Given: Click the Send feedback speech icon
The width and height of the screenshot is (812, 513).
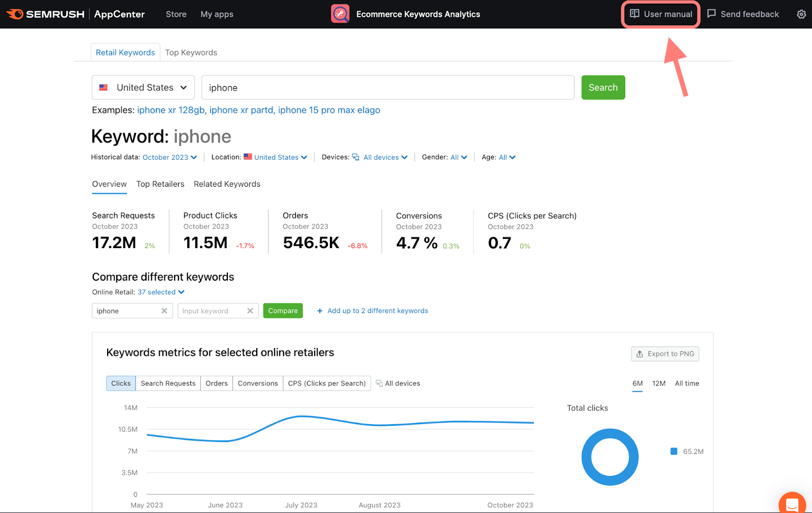Looking at the screenshot, I should tap(712, 14).
